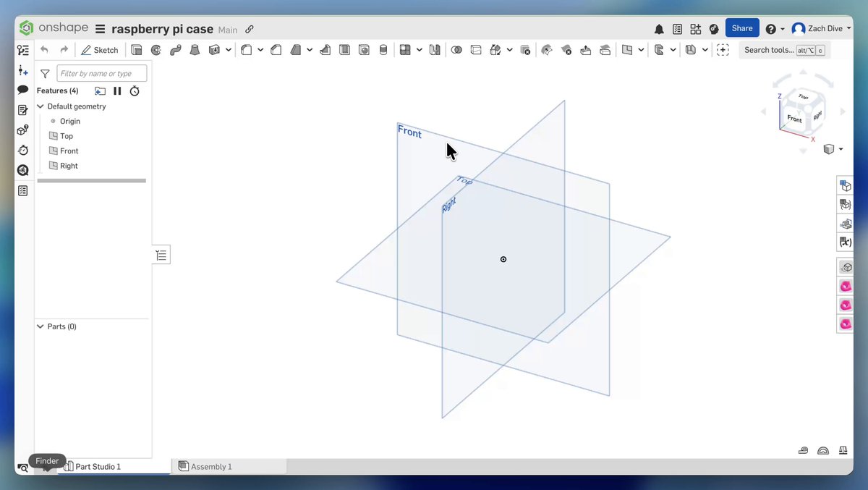The image size is (868, 490).
Task: Select the Draft tool
Action: tap(296, 50)
